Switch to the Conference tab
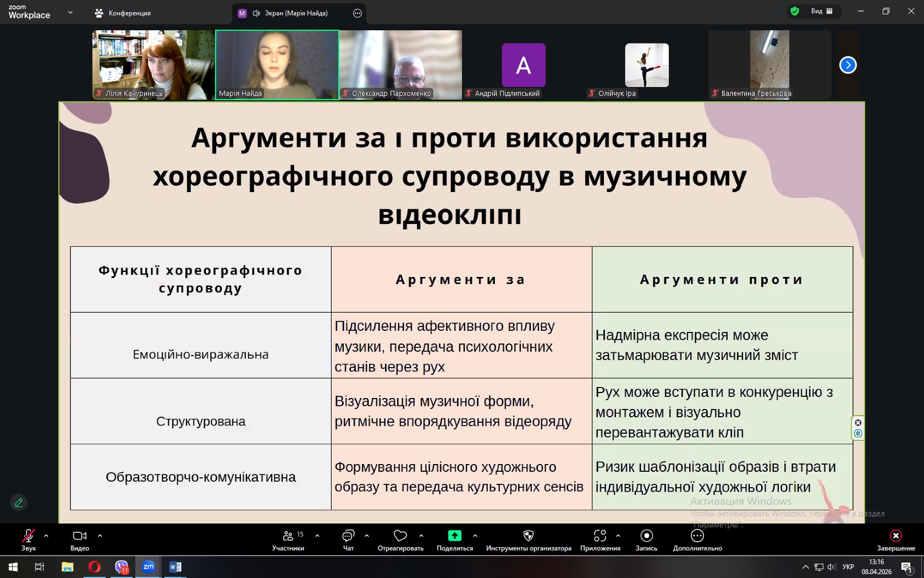This screenshot has width=924, height=578. point(123,13)
